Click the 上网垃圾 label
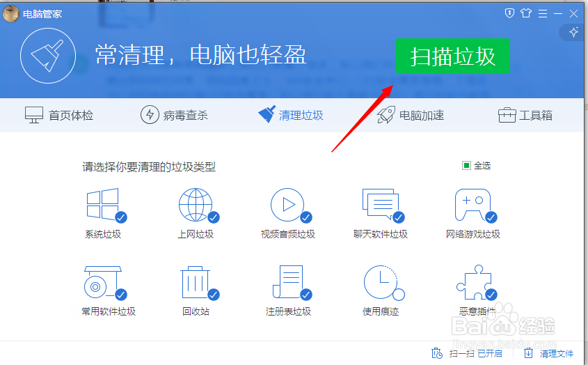588x365 pixels. coord(196,234)
